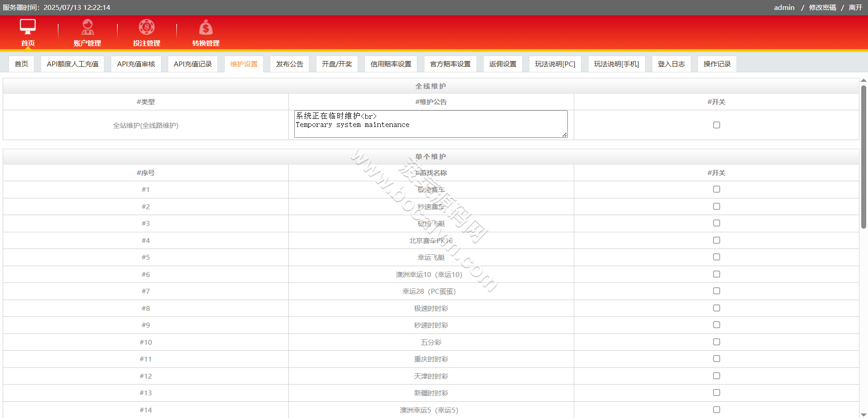Viewport: 868px width, 418px height.
Task: Toggle maintenance for 幸运28 (PC蛋蛋)
Action: pos(717,291)
